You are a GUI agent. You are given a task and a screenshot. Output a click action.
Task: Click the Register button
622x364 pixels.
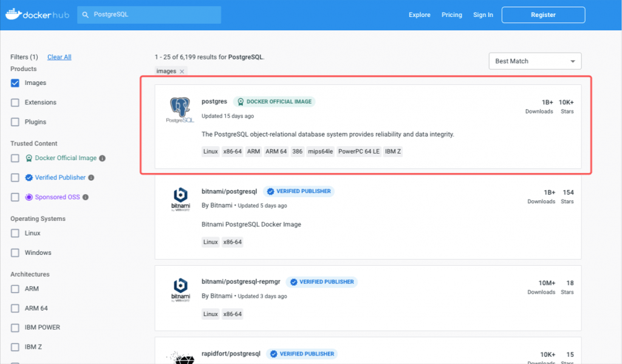[543, 15]
